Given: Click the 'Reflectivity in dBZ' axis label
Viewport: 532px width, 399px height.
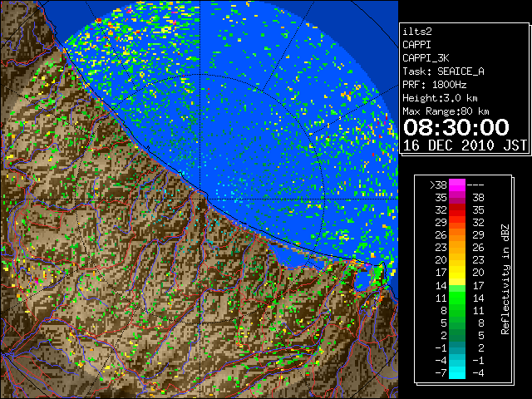Looking at the screenshot, I should pos(505,279).
